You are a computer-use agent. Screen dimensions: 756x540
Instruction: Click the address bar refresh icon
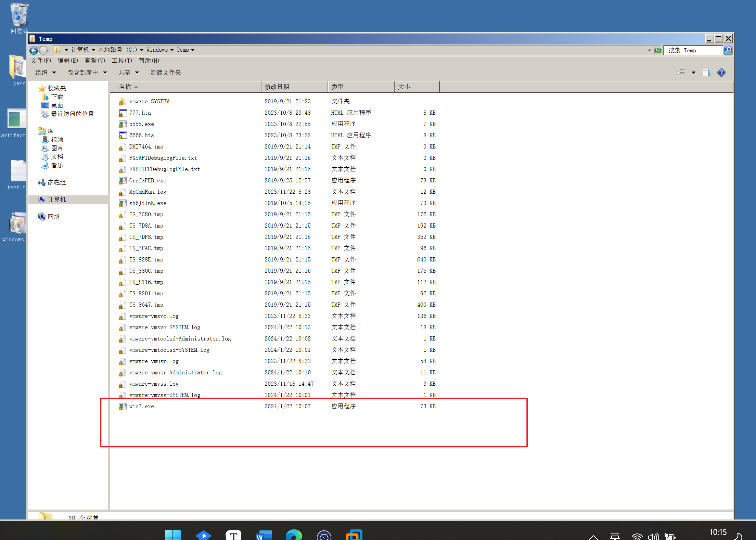tap(658, 50)
